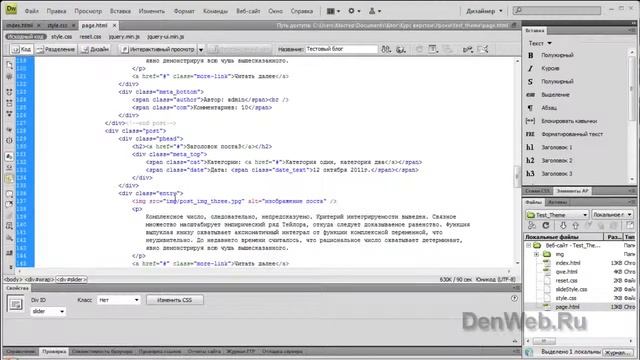Close the page.html document tab

(x=114, y=25)
